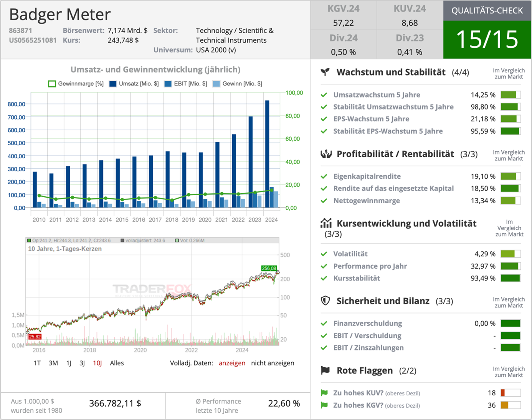Click the Kursstabilität value 93,49 %
532x420 pixels.
[483, 278]
